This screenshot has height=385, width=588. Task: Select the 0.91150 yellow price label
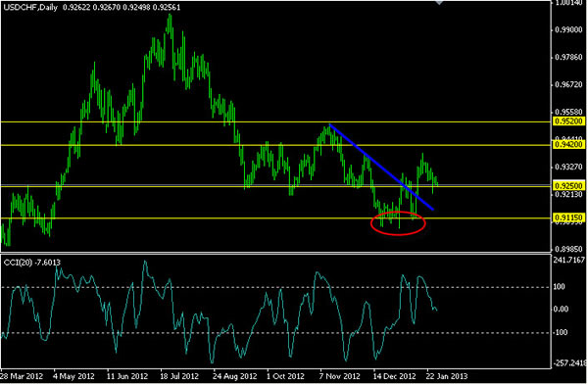tap(568, 217)
